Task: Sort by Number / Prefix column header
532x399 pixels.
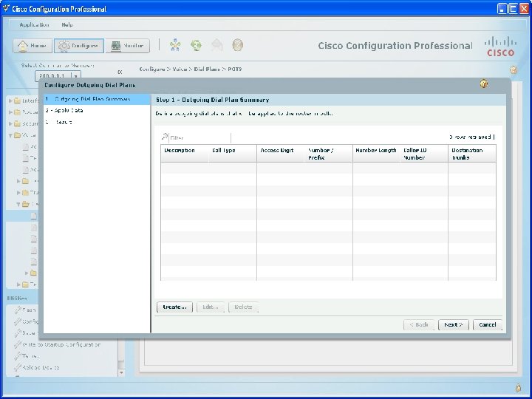Action: (x=328, y=154)
